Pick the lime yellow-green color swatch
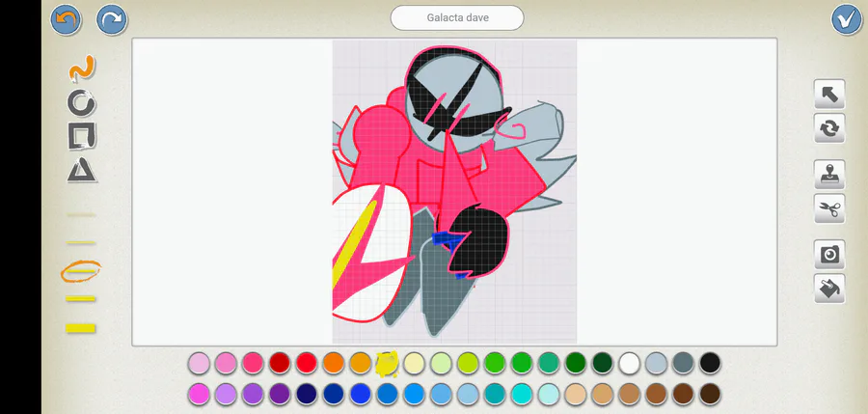Screen dimensions: 868x414 pos(469,363)
